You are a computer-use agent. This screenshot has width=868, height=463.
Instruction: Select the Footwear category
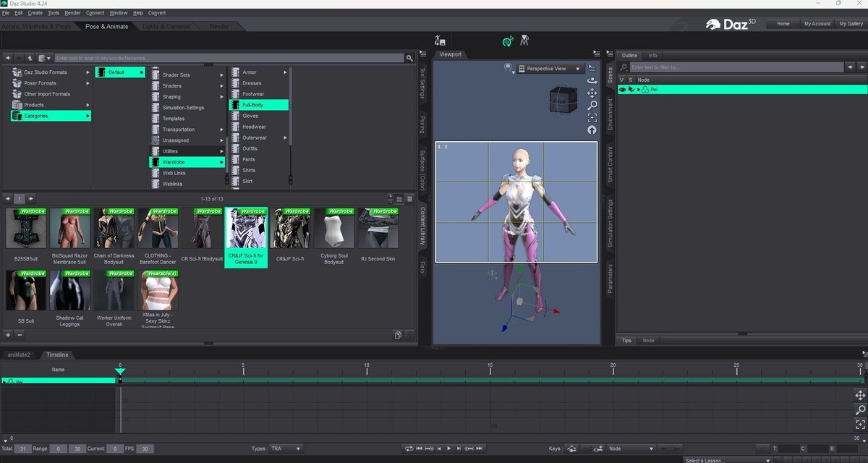click(253, 94)
